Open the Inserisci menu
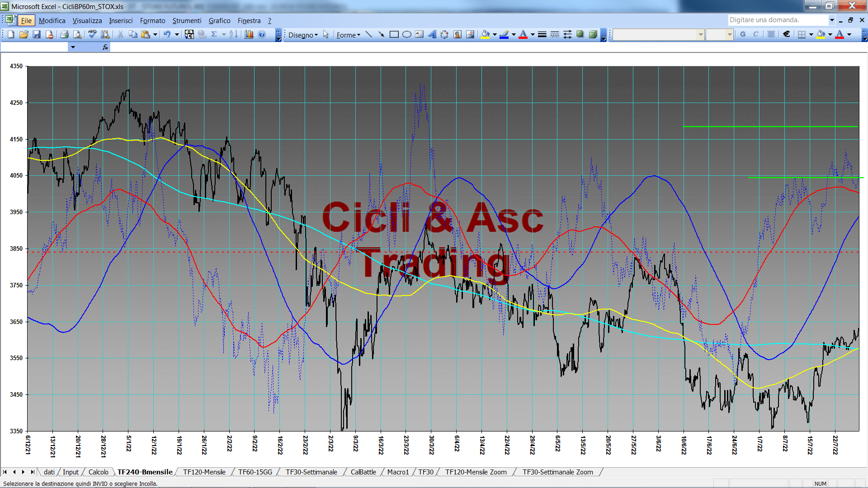The width and height of the screenshot is (868, 488). (x=121, y=21)
